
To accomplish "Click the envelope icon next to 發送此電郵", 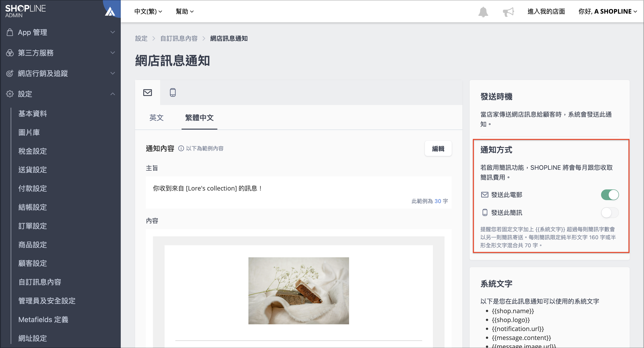I will 485,195.
